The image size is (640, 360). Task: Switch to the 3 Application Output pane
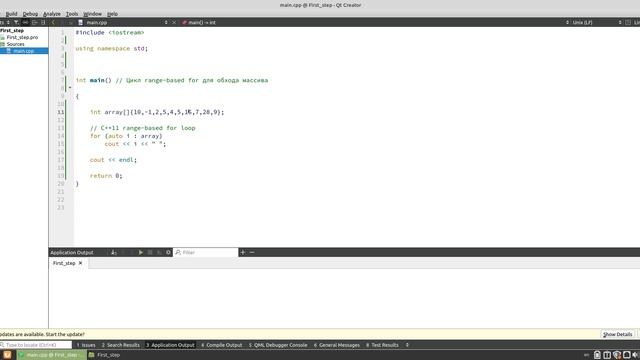coord(170,345)
